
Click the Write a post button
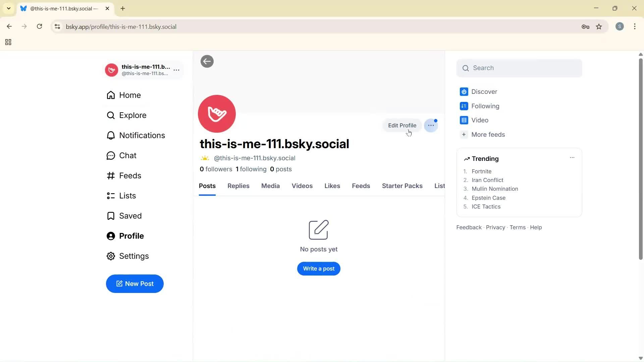point(318,268)
